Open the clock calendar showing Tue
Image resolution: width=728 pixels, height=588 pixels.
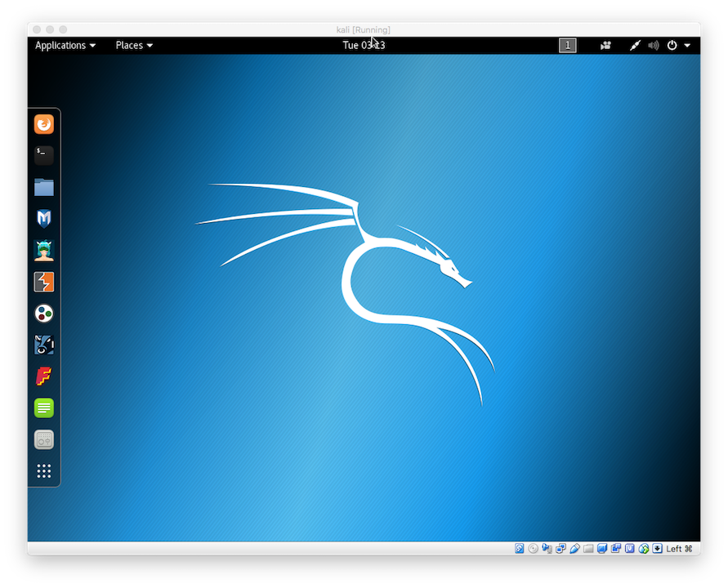coord(364,46)
